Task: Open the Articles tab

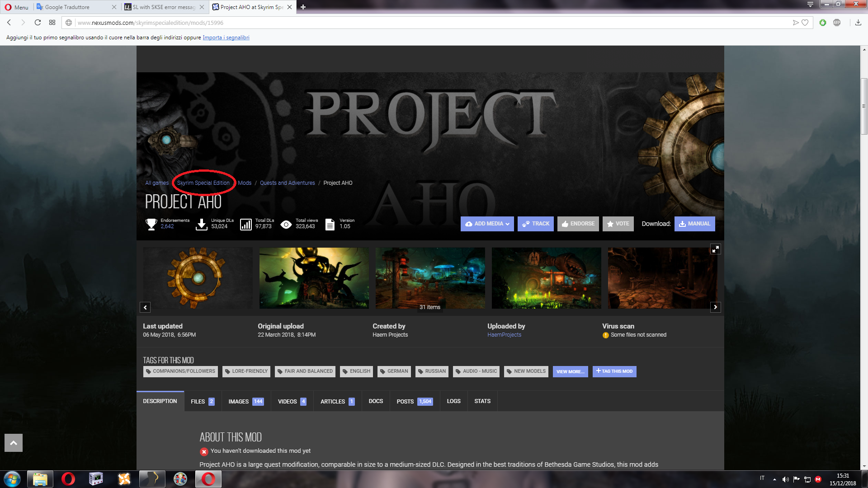Action: [x=338, y=401]
